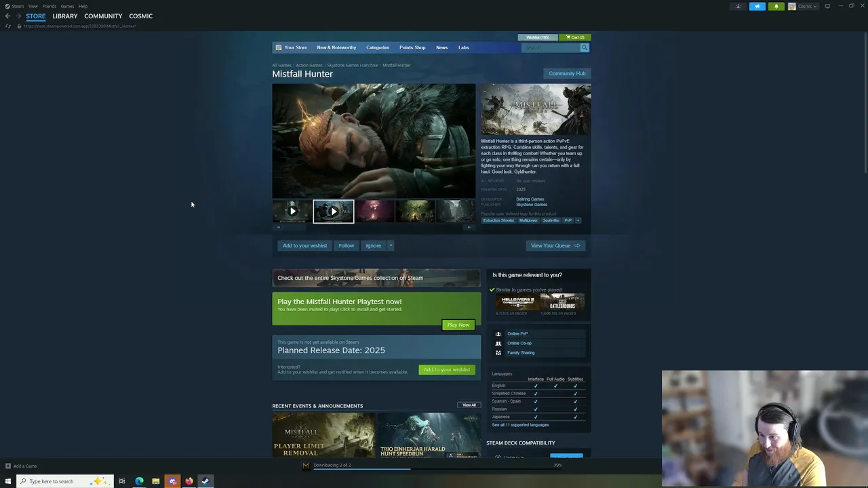
Task: Open the friends activity icon in the title bar
Action: click(x=738, y=6)
